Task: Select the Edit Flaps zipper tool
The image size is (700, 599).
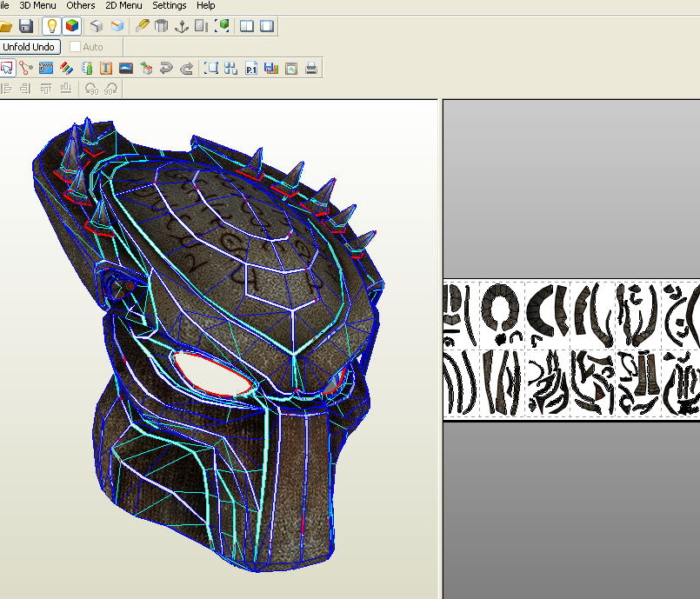Action: tap(46, 69)
